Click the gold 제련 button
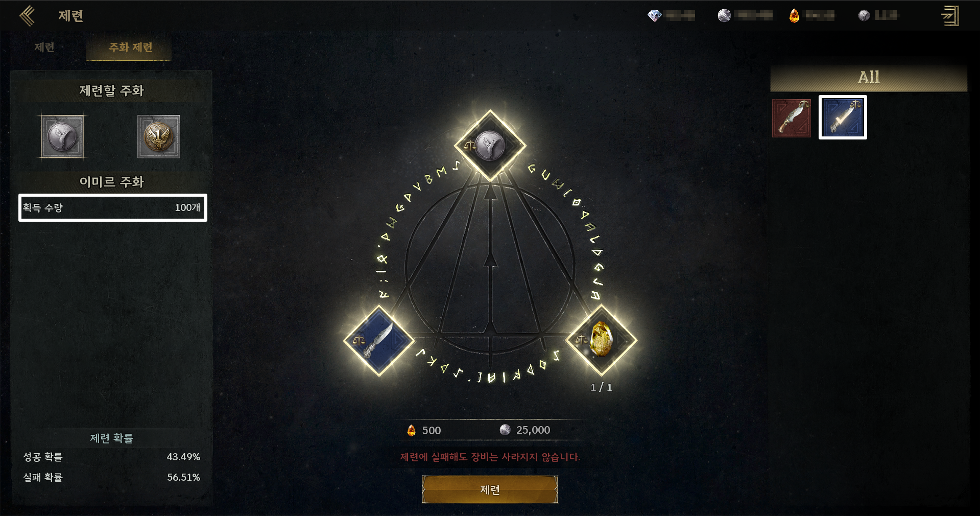The image size is (980, 516). 490,489
